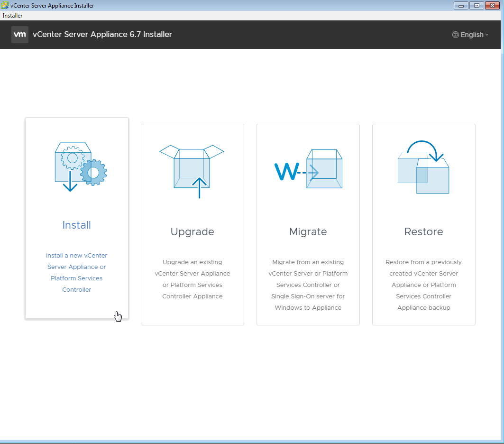Click the VMware 'vm' logo
This screenshot has height=444, width=504.
[20, 35]
